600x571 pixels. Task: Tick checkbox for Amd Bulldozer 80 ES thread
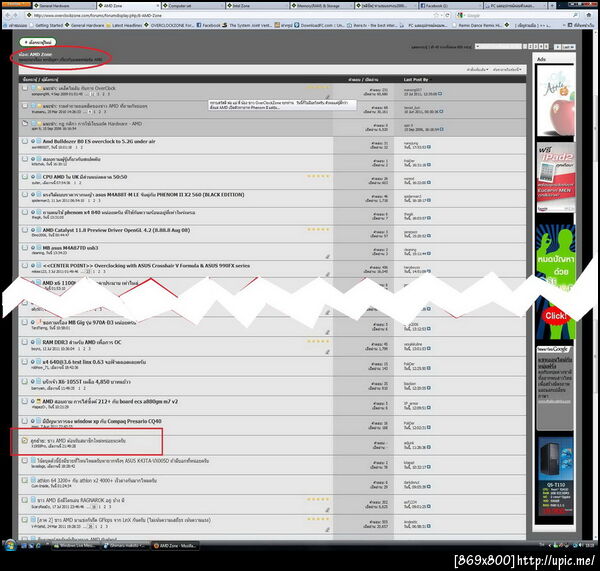25,141
